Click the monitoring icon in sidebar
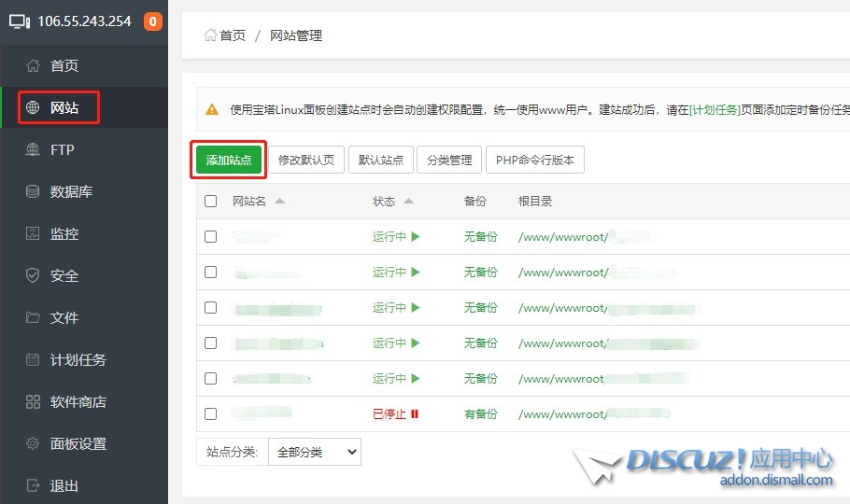This screenshot has width=850, height=504. [34, 233]
